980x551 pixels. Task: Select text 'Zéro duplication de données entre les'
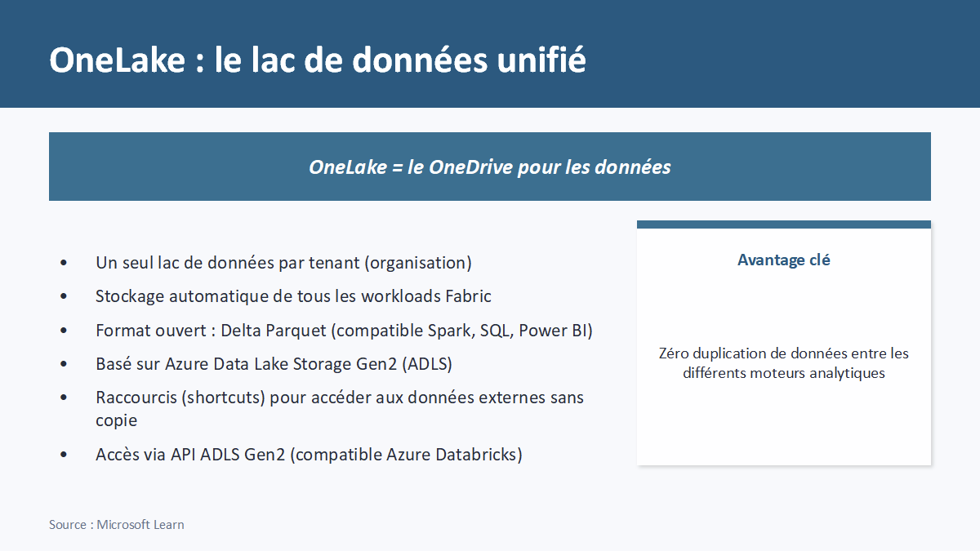point(784,353)
